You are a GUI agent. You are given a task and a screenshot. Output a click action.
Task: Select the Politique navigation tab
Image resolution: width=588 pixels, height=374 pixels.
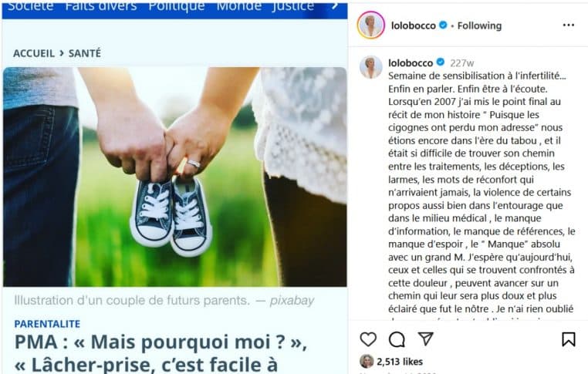177,6
